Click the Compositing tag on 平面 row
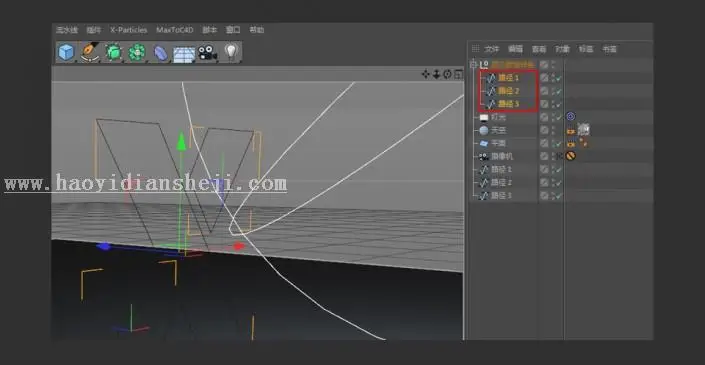705x365 pixels. point(571,144)
